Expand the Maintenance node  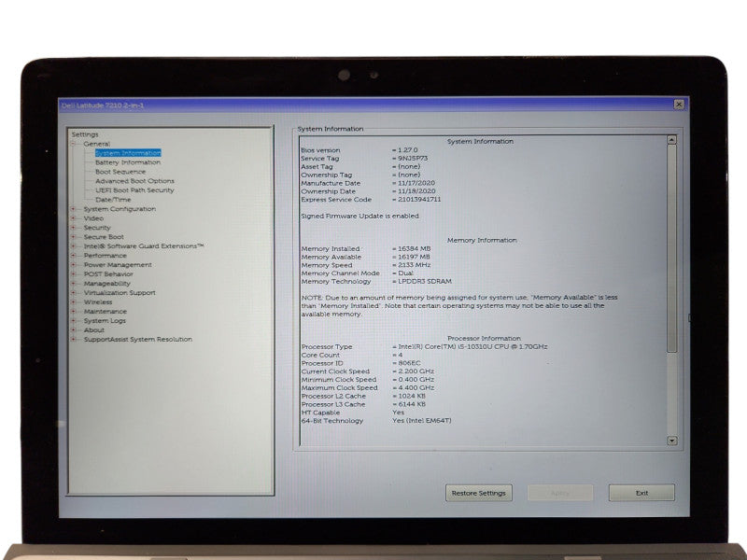74,312
